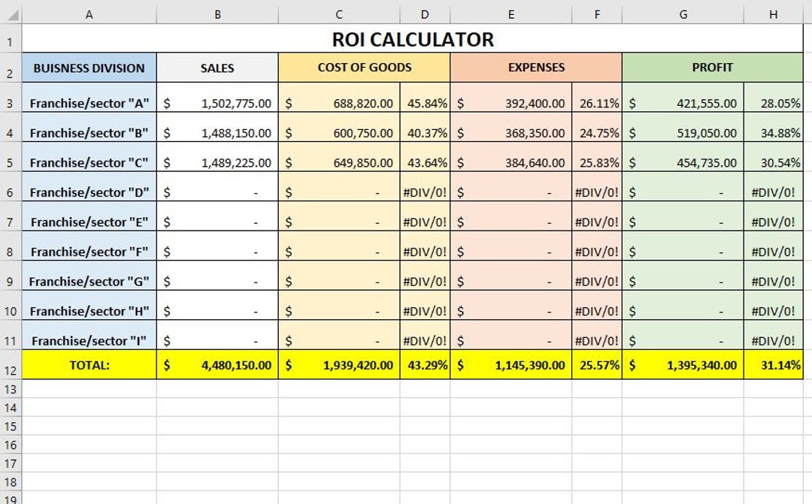Select column header A
This screenshot has width=812, height=504.
pyautogui.click(x=89, y=14)
